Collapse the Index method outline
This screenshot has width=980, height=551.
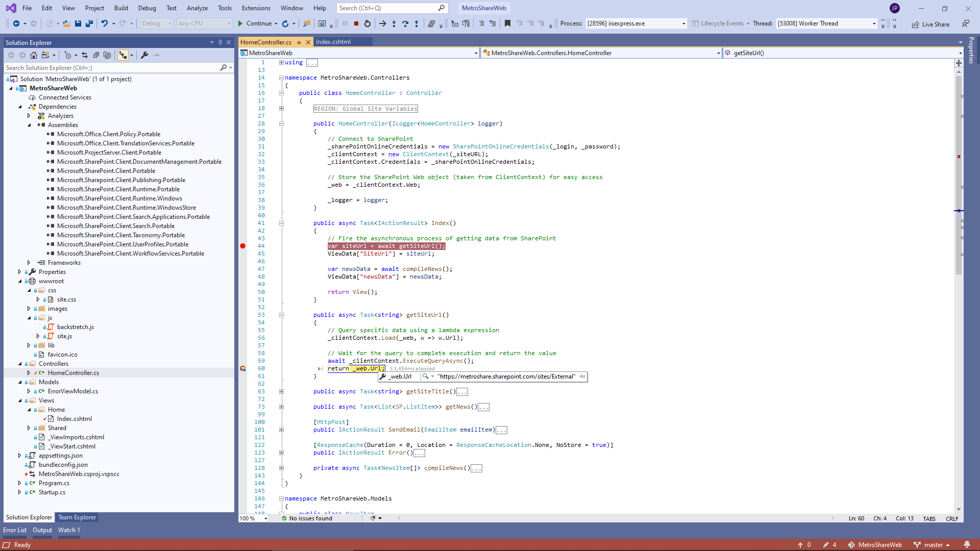coord(281,223)
